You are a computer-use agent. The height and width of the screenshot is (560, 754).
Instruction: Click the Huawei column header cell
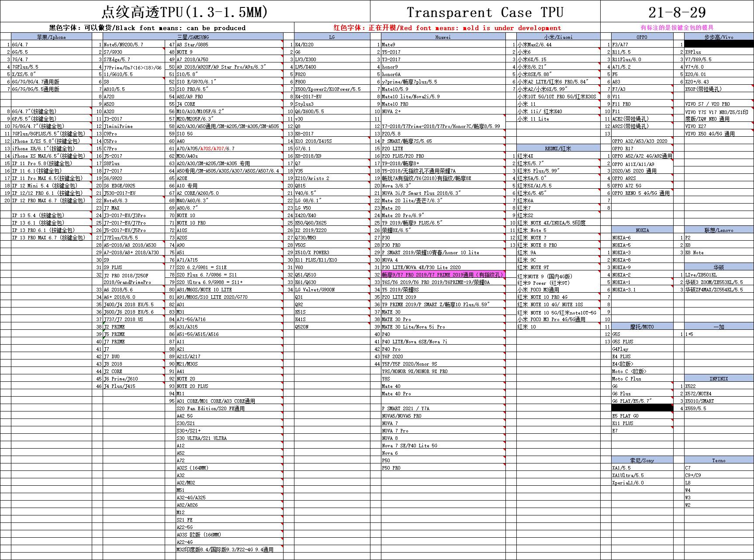tap(443, 37)
